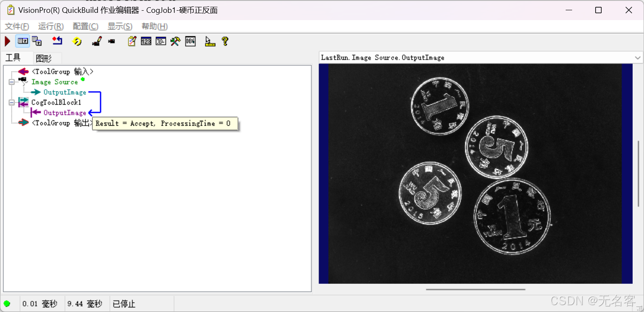The width and height of the screenshot is (644, 312).
Task: Open help with yellow question mark icon
Action: (225, 41)
